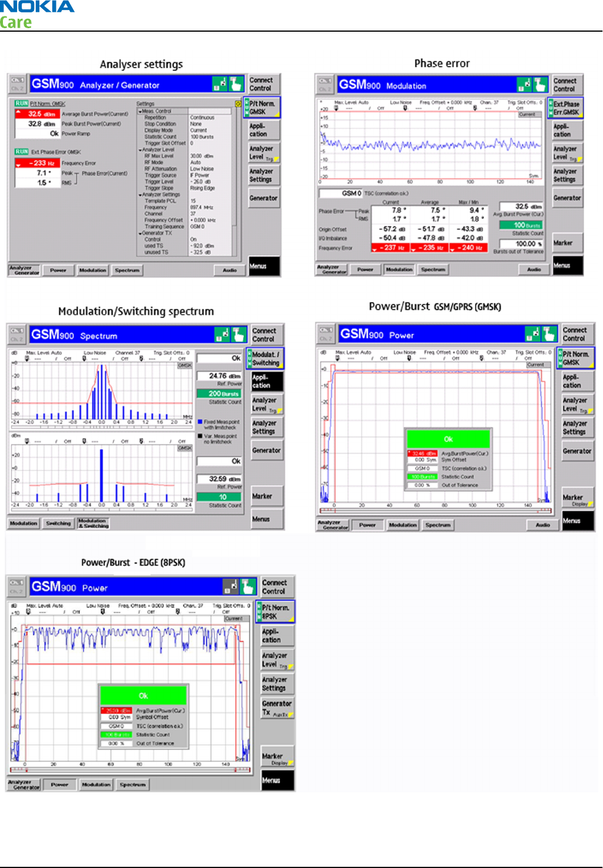Collapse the Meas. Control settings group
The image size is (603, 868).
click(x=140, y=111)
